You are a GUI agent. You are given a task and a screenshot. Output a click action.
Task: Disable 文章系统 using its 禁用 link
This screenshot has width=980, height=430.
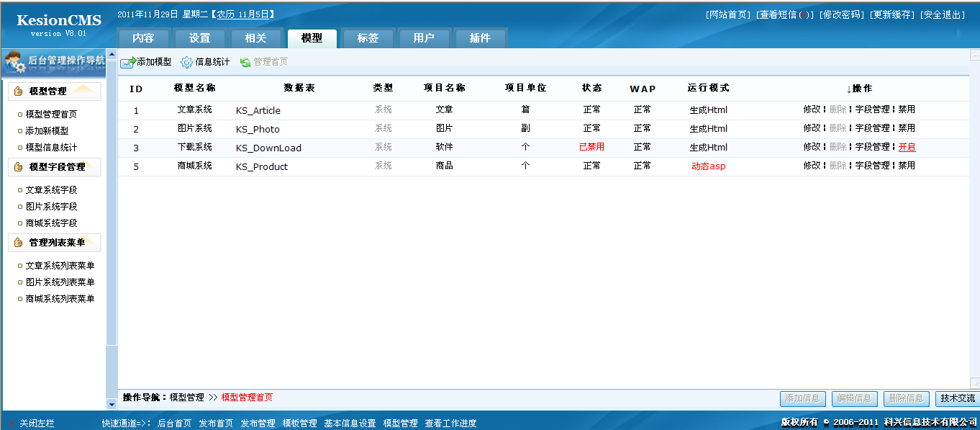pyautogui.click(x=907, y=110)
